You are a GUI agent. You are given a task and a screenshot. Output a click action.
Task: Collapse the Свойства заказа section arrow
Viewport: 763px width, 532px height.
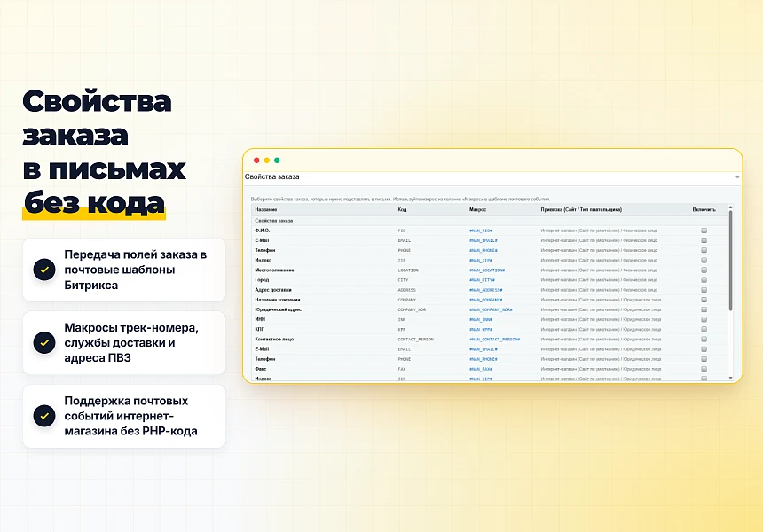[737, 177]
